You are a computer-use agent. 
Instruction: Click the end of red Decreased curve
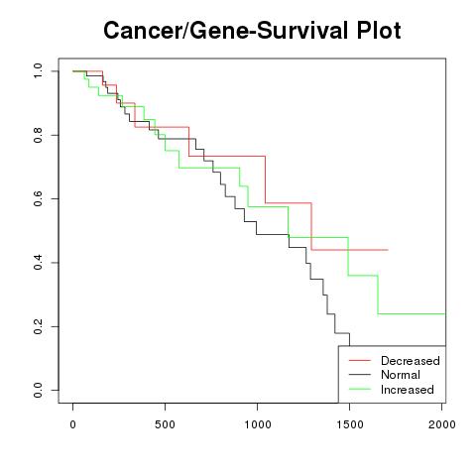(x=388, y=250)
